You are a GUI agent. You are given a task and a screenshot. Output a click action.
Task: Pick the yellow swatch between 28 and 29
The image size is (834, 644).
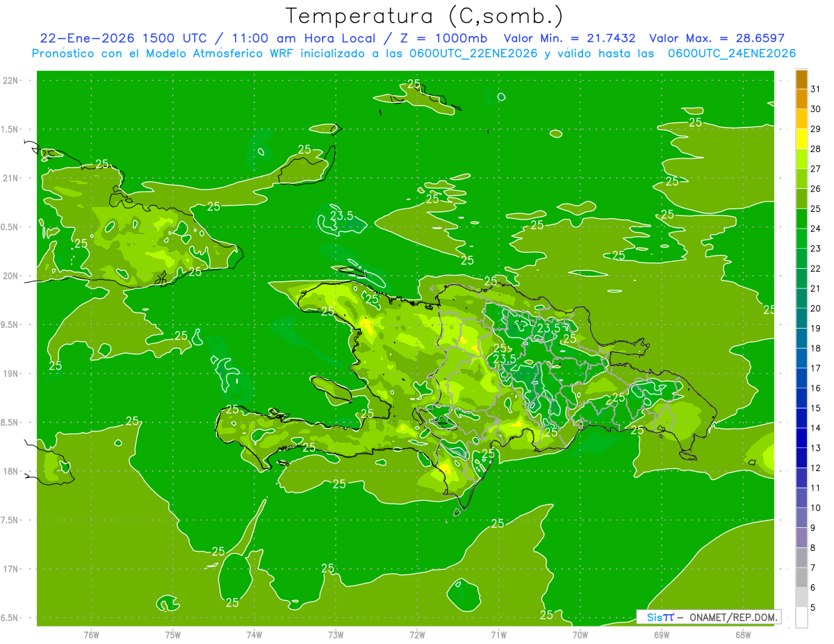click(802, 139)
